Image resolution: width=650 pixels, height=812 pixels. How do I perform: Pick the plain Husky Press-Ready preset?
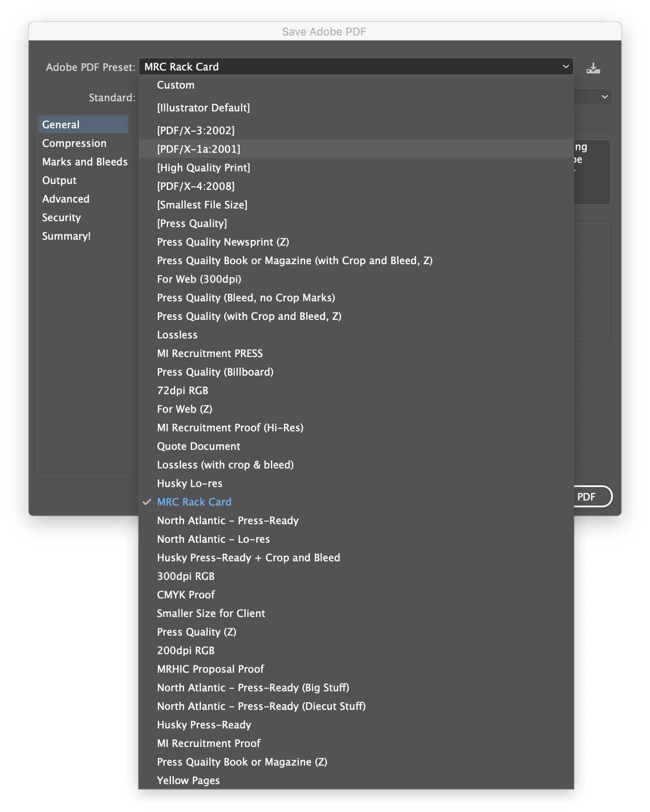pyautogui.click(x=356, y=725)
